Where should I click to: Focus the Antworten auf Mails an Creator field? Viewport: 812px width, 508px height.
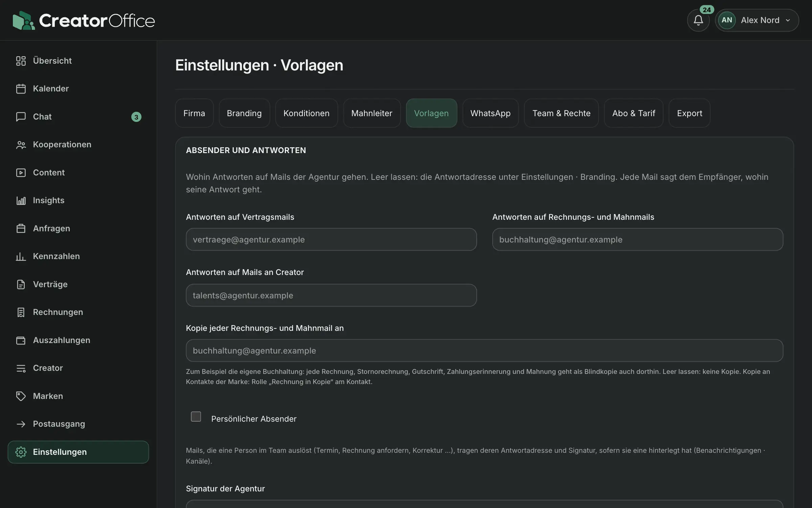pos(331,295)
